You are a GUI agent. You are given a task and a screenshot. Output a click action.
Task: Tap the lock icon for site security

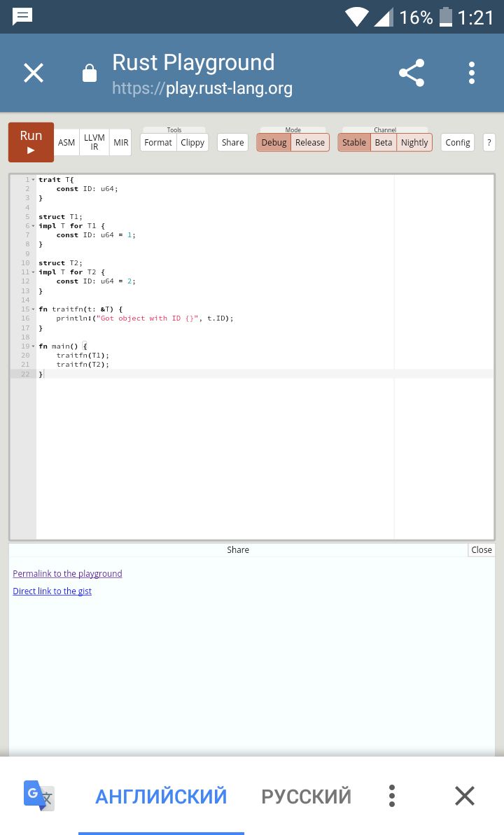[x=90, y=73]
